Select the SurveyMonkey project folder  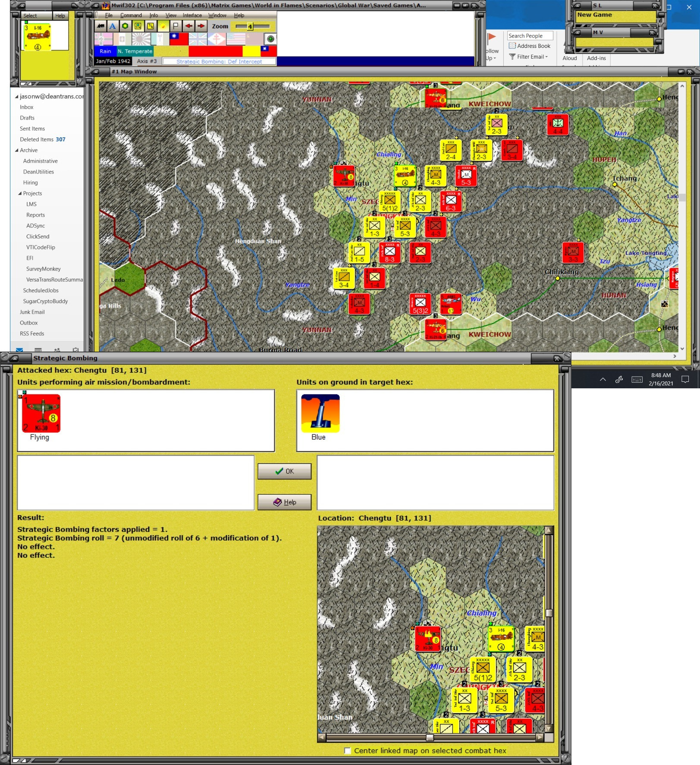coord(43,269)
